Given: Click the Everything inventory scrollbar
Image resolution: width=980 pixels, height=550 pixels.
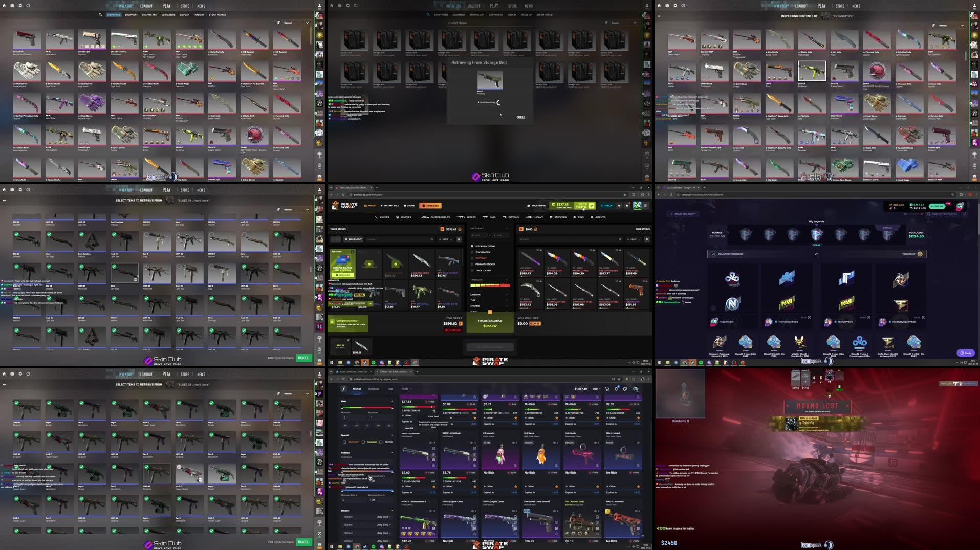Looking at the screenshot, I should pos(311,35).
